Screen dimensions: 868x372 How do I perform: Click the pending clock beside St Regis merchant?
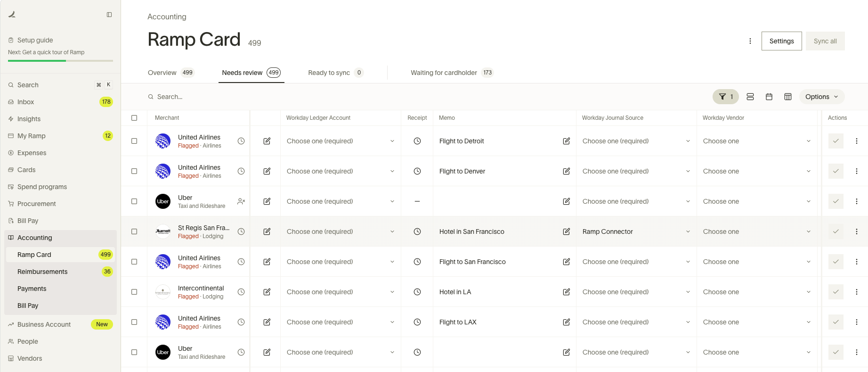click(241, 231)
